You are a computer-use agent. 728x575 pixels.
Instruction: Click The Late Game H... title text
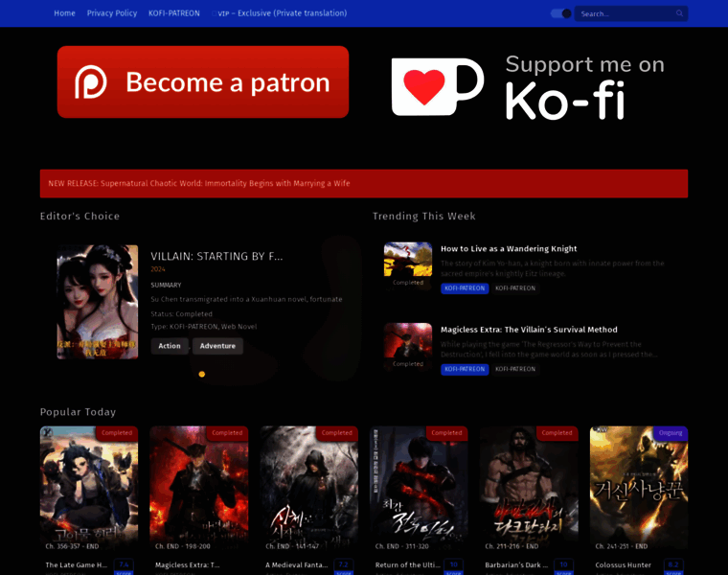(x=76, y=565)
